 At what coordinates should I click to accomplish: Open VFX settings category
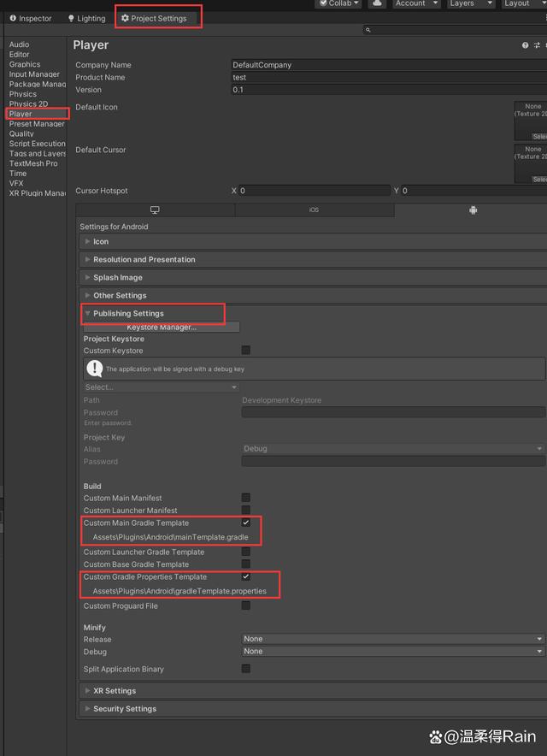point(16,183)
